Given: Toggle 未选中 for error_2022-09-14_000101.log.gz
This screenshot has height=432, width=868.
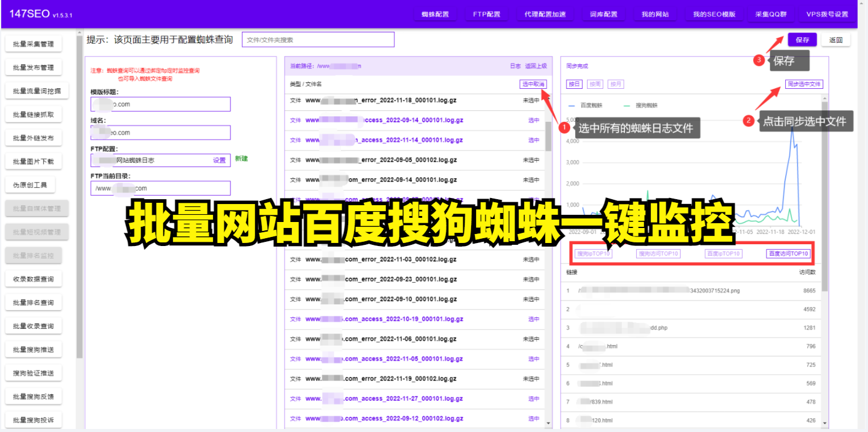Looking at the screenshot, I should point(531,180).
